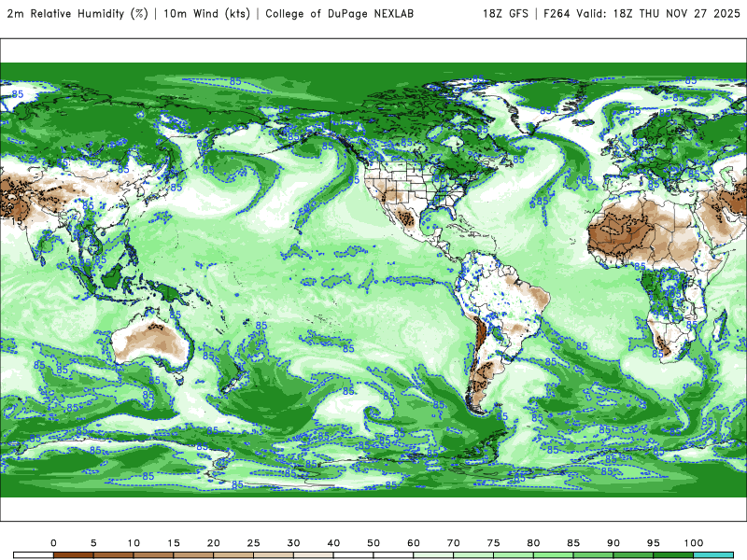Click the 'College of DuPage NEXLAB' text

[x=339, y=14]
